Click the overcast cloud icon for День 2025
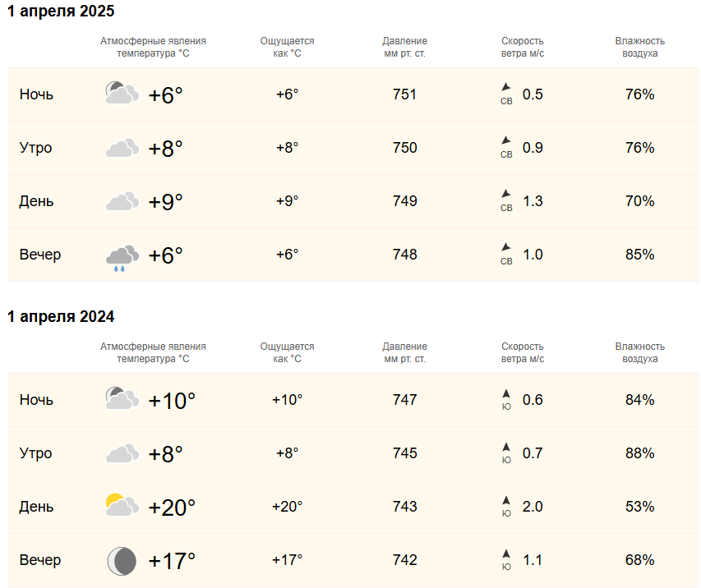701x588 pixels. click(122, 201)
